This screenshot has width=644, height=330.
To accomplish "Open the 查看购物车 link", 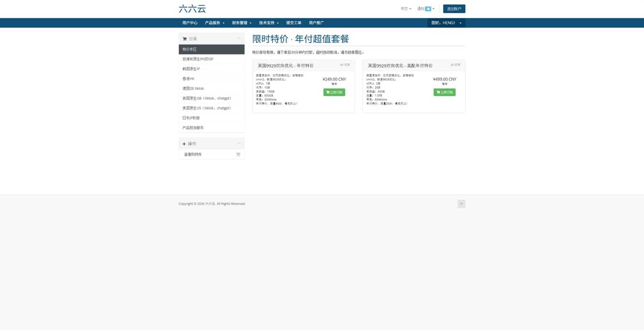I will [211, 155].
